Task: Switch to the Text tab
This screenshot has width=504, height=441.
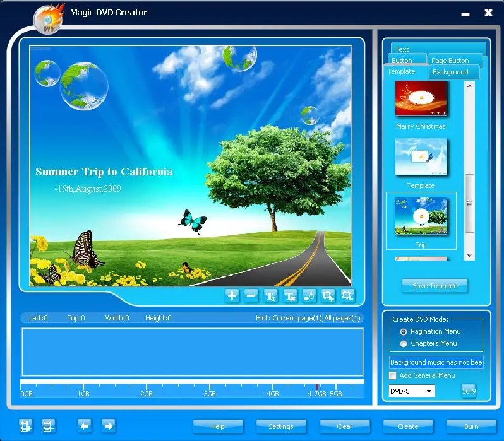Action: click(438, 47)
